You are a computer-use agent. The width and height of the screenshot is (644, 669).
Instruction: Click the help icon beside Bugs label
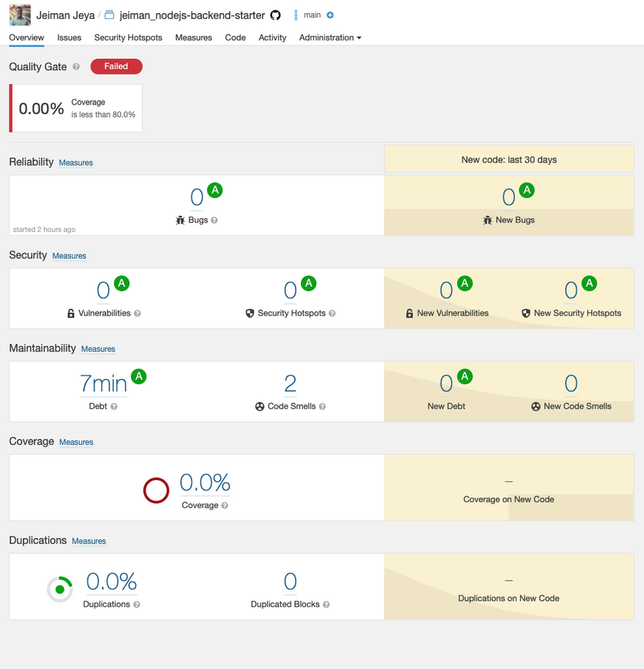(214, 220)
